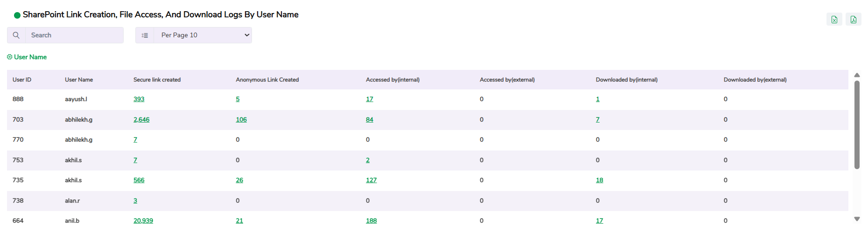Click the magnifying glass search icon

[x=16, y=35]
